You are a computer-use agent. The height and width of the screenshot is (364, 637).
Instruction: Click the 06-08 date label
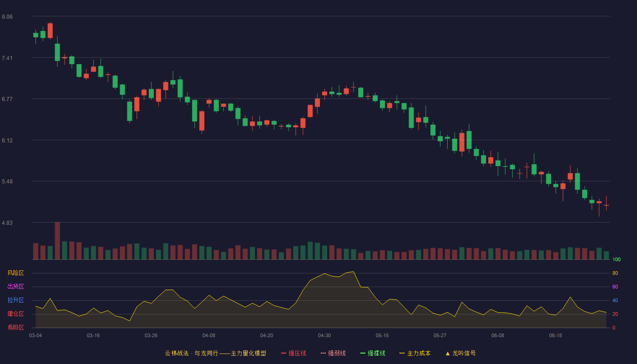click(x=498, y=335)
